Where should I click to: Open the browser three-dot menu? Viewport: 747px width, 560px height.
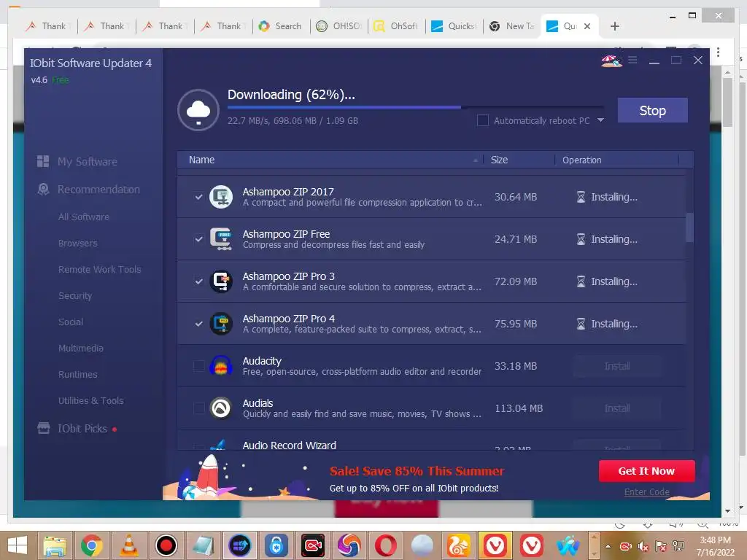718,52
